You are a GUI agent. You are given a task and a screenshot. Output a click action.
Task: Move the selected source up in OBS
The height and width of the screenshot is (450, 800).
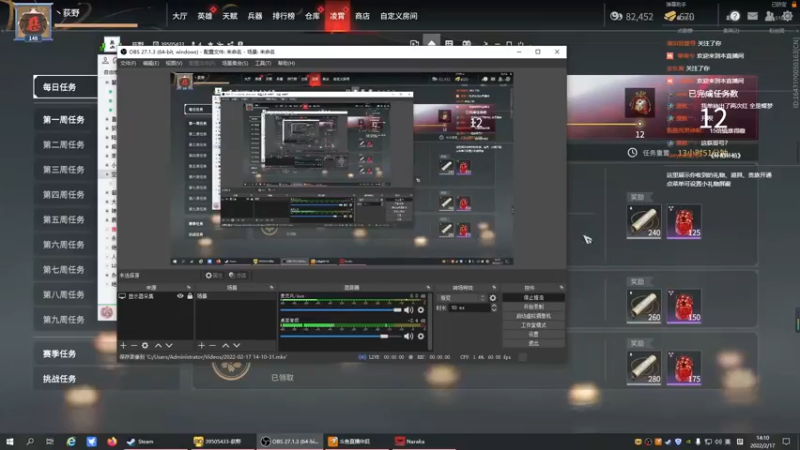(x=158, y=345)
